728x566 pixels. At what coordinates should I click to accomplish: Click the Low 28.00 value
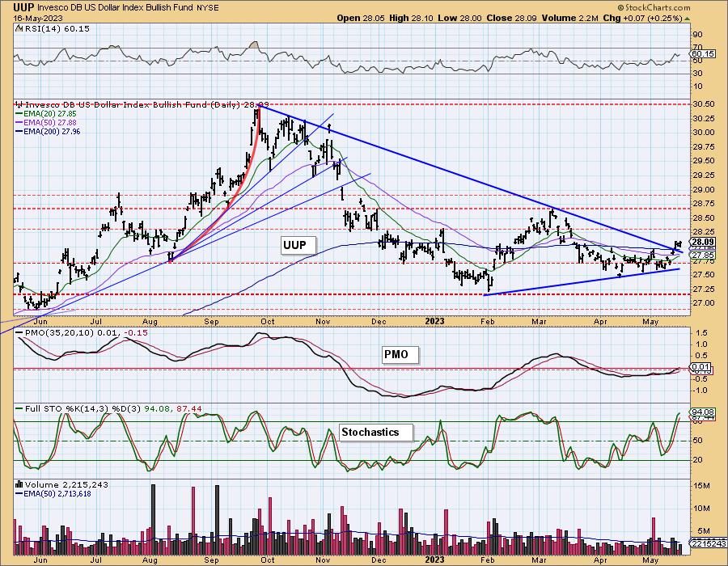point(459,18)
